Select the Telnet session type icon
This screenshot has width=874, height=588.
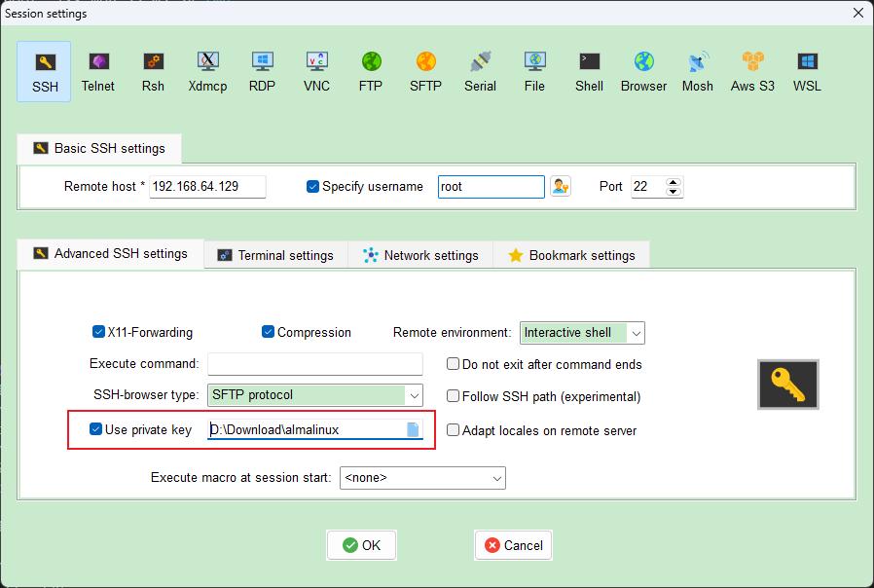97,72
